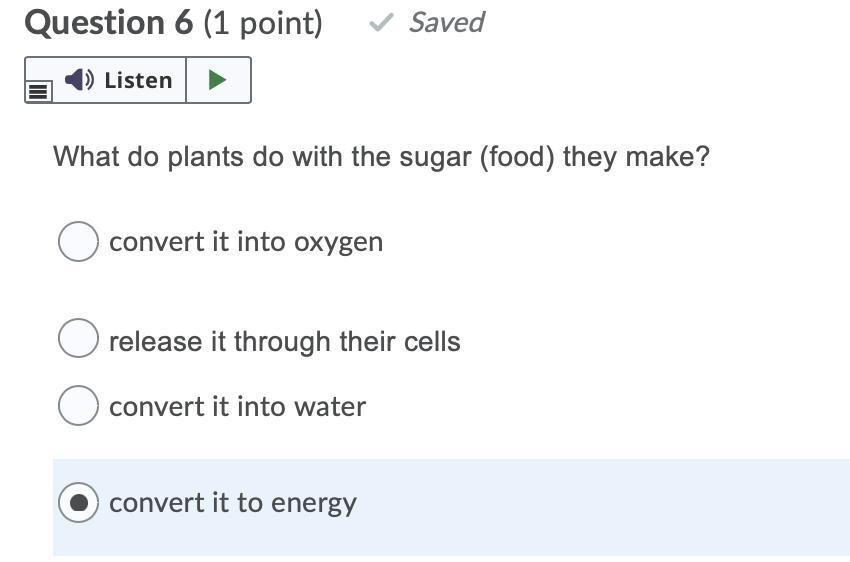Click the Listen text label
850x562 pixels.
pos(138,80)
